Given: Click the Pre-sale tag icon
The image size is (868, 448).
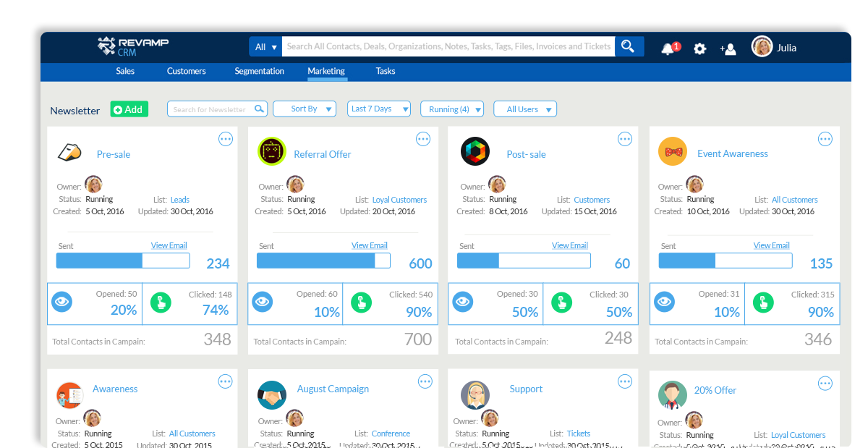Looking at the screenshot, I should click(69, 153).
